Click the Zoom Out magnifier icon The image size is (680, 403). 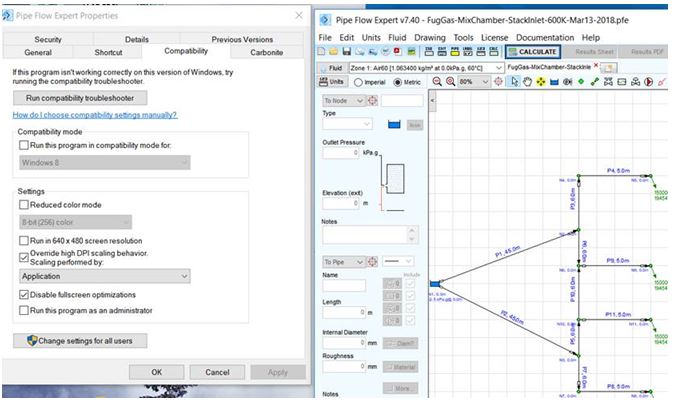[x=437, y=82]
